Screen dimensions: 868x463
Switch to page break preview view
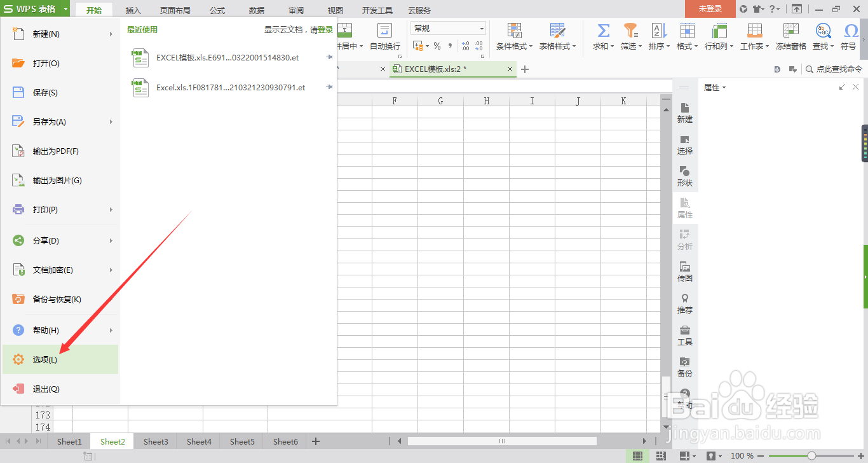pyautogui.click(x=661, y=456)
